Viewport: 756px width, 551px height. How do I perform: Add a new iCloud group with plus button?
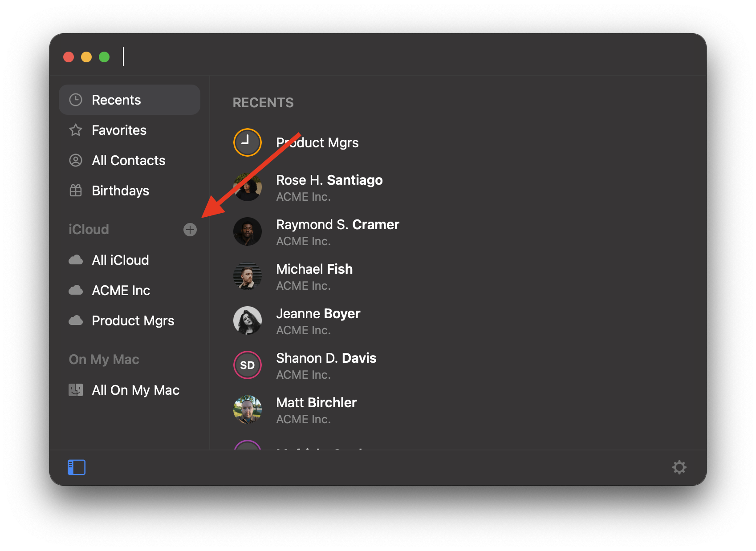tap(190, 230)
